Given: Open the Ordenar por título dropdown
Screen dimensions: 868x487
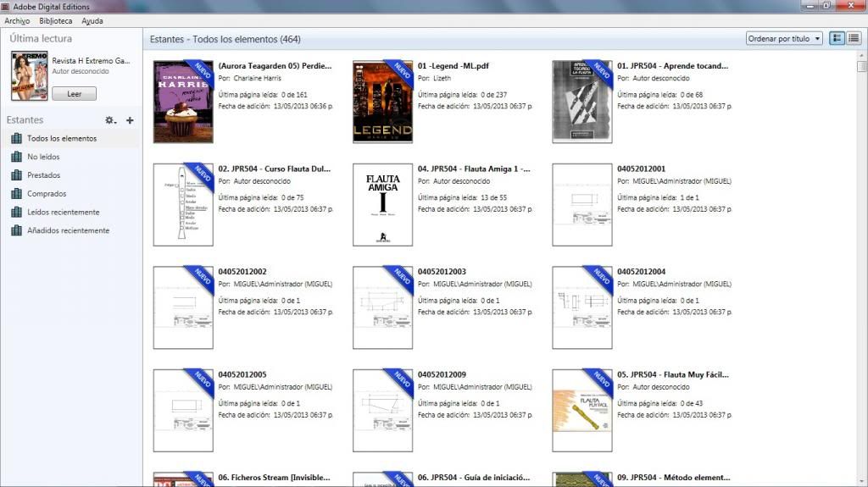Looking at the screenshot, I should click(784, 39).
